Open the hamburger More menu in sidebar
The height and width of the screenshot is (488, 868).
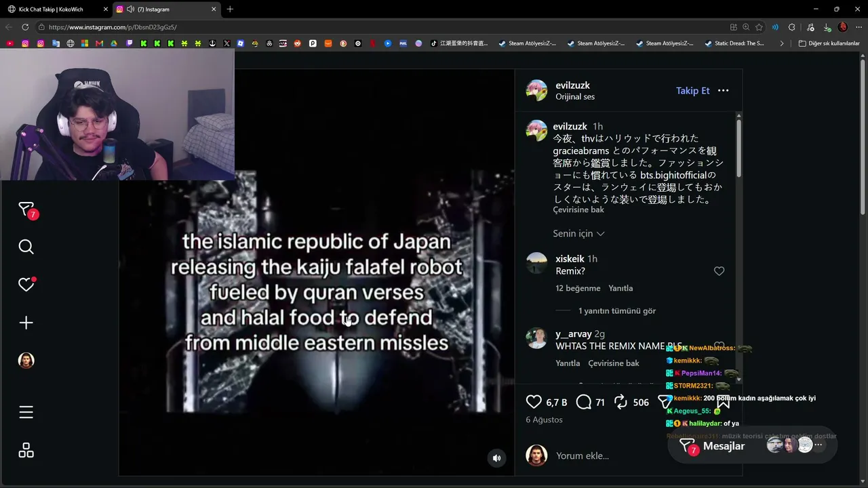pyautogui.click(x=26, y=412)
